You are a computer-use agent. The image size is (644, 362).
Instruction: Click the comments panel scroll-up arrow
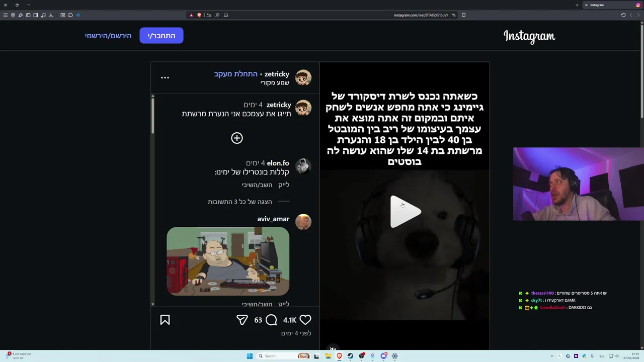tap(152, 96)
